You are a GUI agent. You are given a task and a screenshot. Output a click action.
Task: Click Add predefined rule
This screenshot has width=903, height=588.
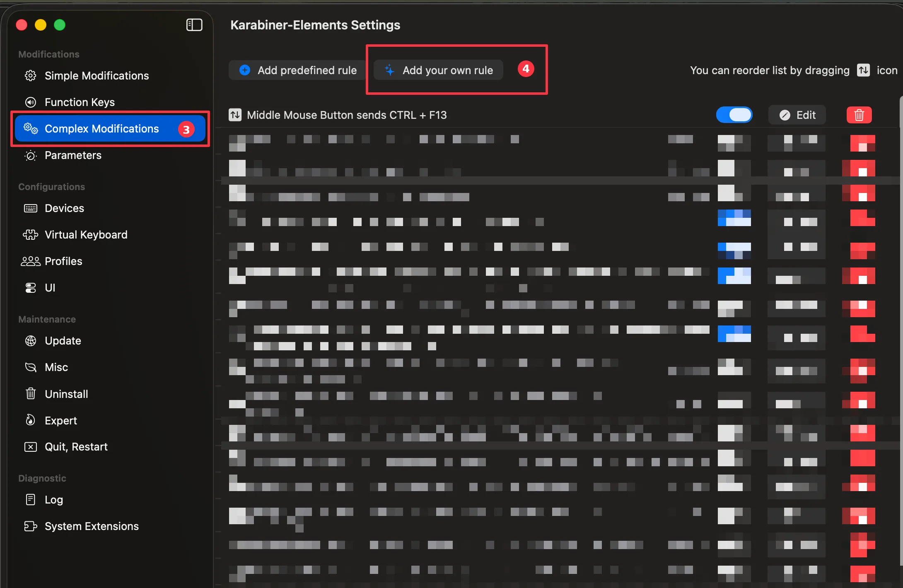point(297,70)
